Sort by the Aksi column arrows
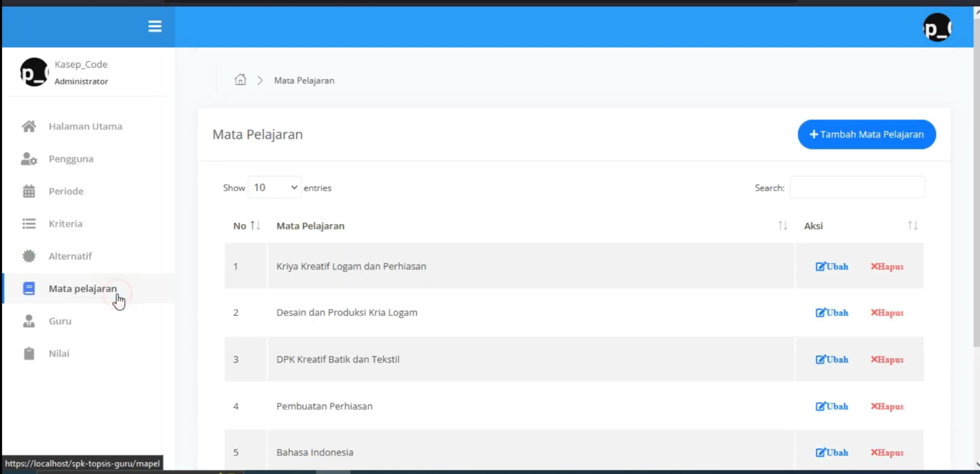 click(912, 225)
